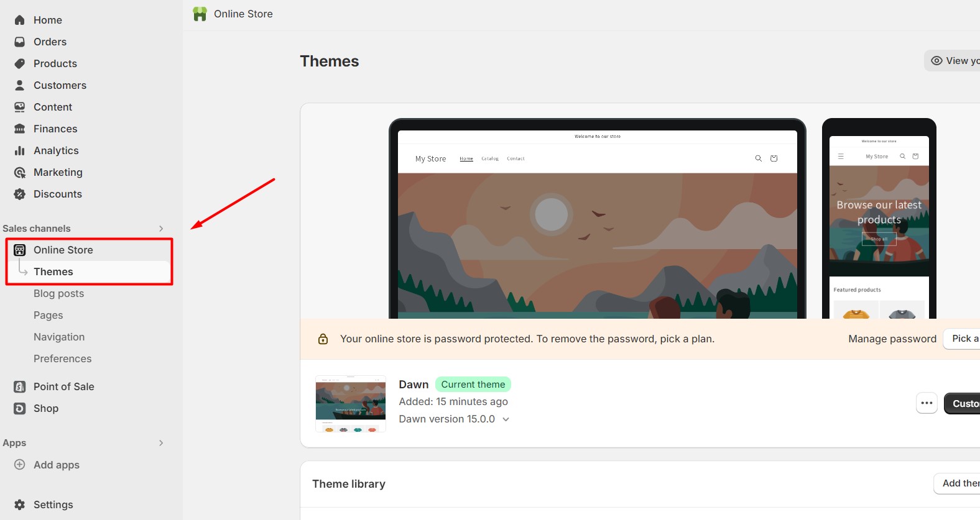Expand the Apps section chevron
980x520 pixels.
pyautogui.click(x=161, y=443)
